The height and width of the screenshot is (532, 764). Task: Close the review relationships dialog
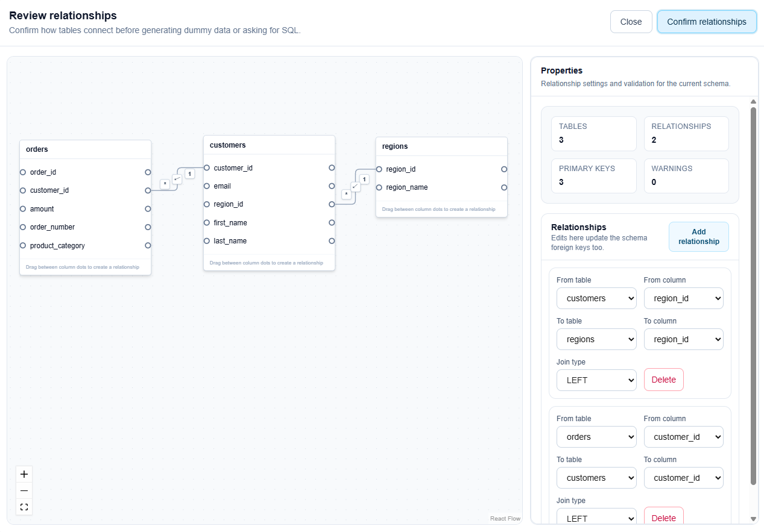(631, 22)
